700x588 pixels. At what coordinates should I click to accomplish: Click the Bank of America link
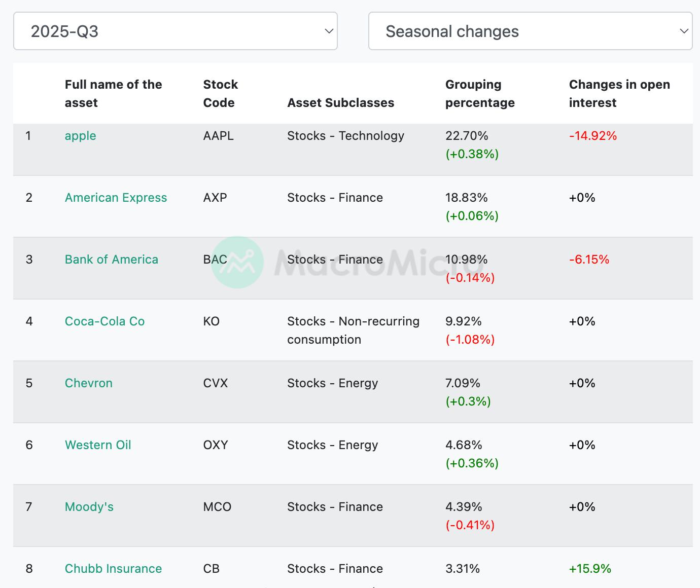[111, 260]
